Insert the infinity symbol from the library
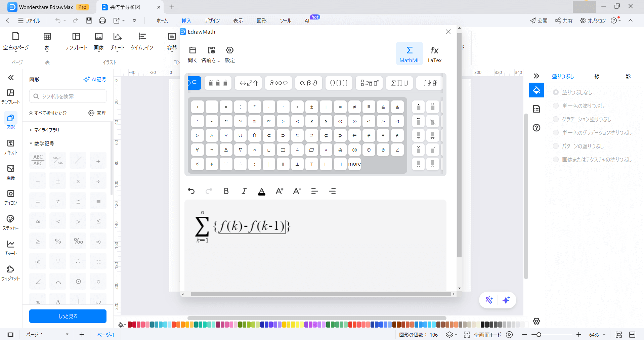Image resolution: width=644 pixels, height=340 pixels. tap(98, 242)
